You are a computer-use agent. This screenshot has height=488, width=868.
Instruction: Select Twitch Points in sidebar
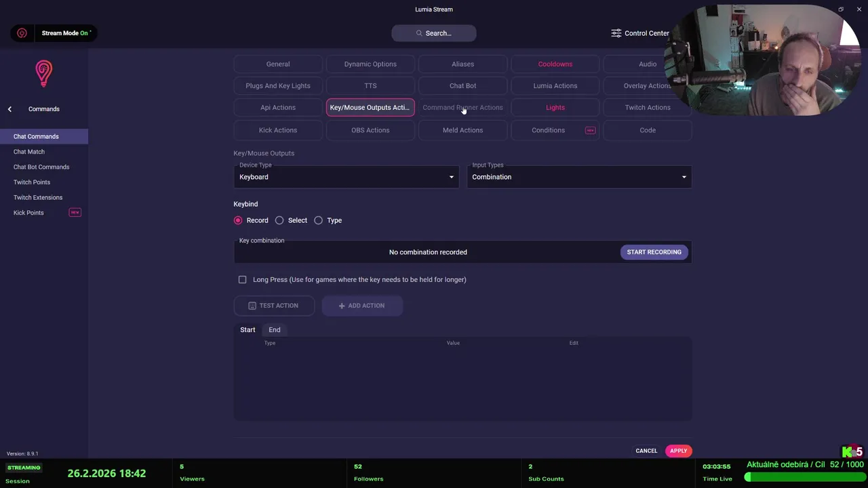(x=44, y=182)
